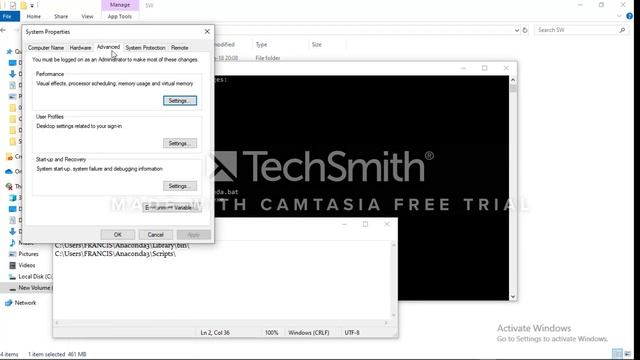640x360 pixels.
Task: Close the System Properties dialog
Action: pos(207,31)
